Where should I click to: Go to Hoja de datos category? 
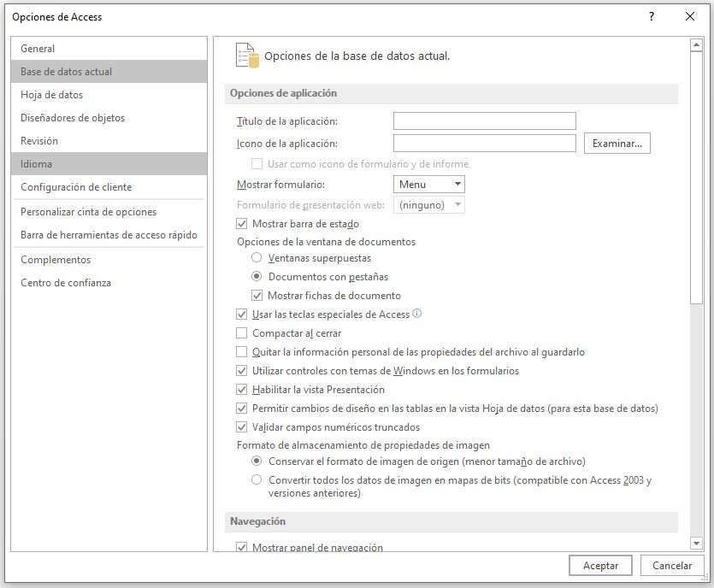[109, 95]
